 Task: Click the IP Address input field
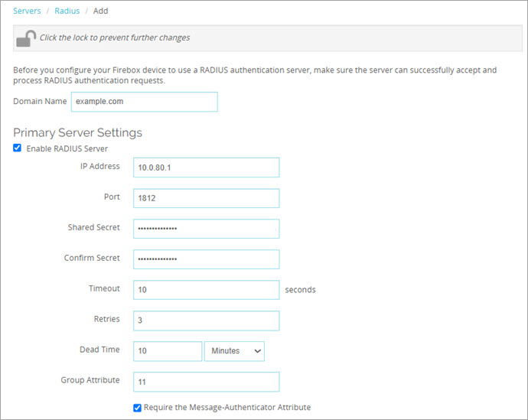206,168
